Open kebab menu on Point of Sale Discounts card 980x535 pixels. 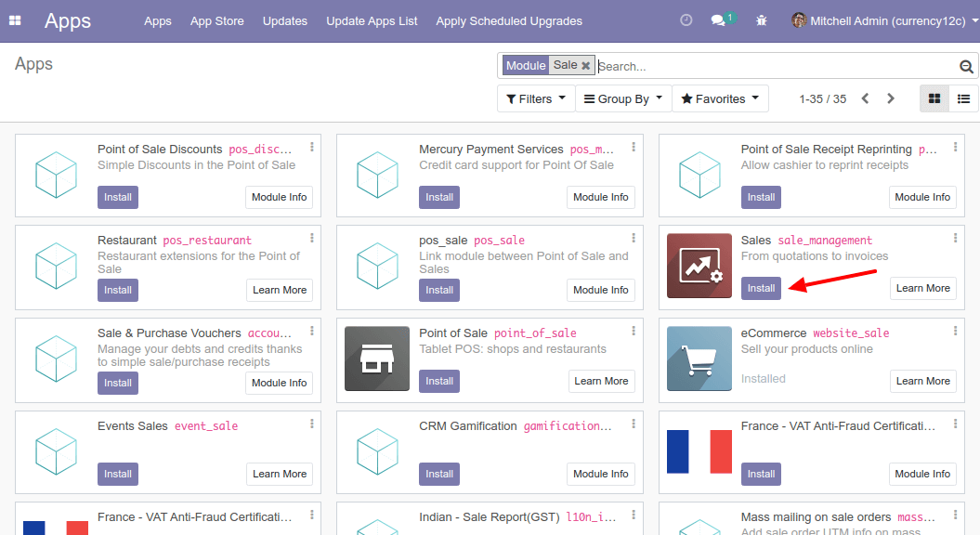click(312, 148)
